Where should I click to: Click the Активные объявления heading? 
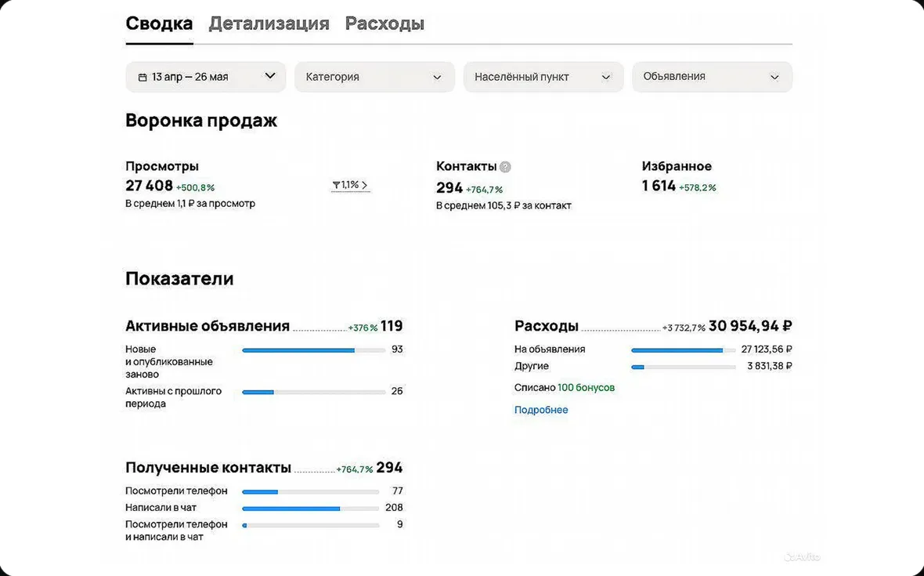tap(208, 326)
